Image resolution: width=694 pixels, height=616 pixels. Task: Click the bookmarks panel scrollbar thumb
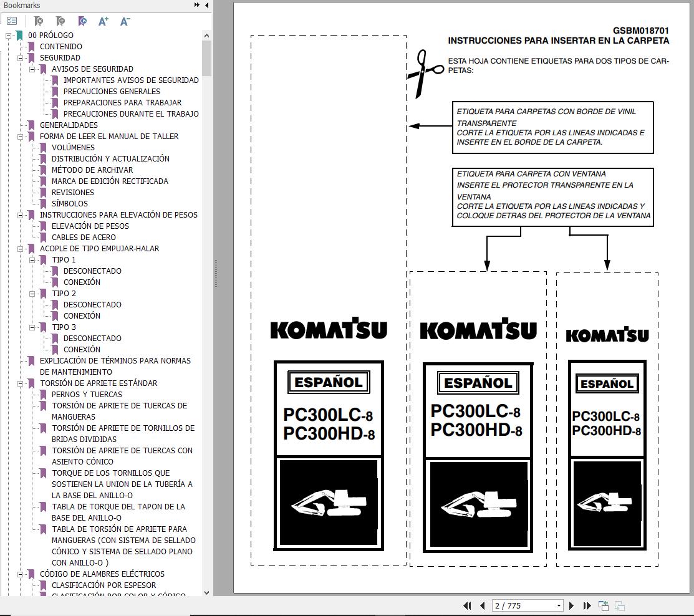click(x=206, y=58)
